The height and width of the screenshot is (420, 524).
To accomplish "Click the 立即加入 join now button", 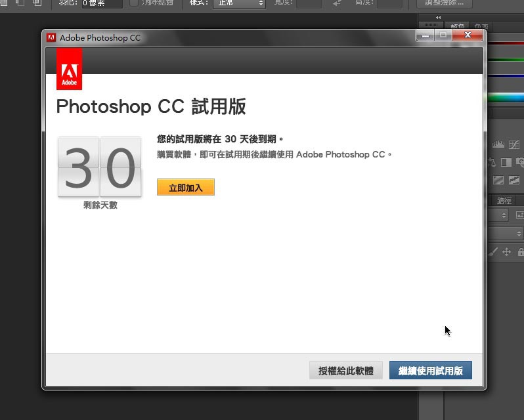I will tap(185, 187).
